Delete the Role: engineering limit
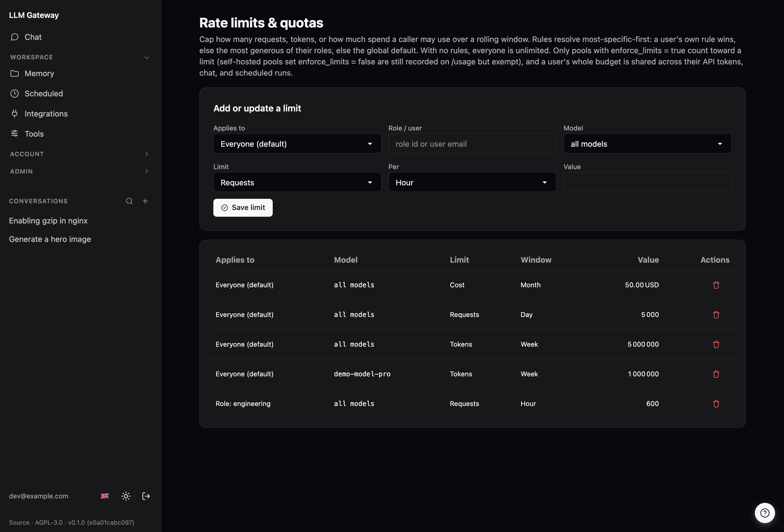 click(716, 404)
